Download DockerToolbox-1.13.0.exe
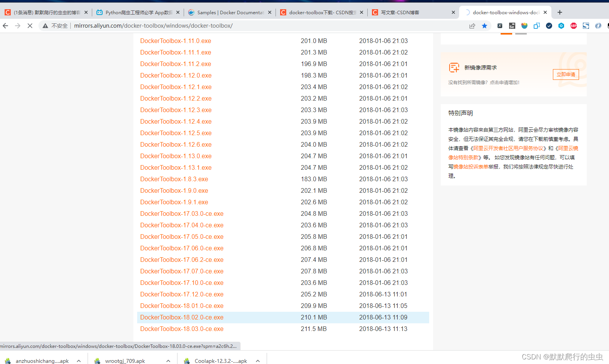 pyautogui.click(x=176, y=156)
